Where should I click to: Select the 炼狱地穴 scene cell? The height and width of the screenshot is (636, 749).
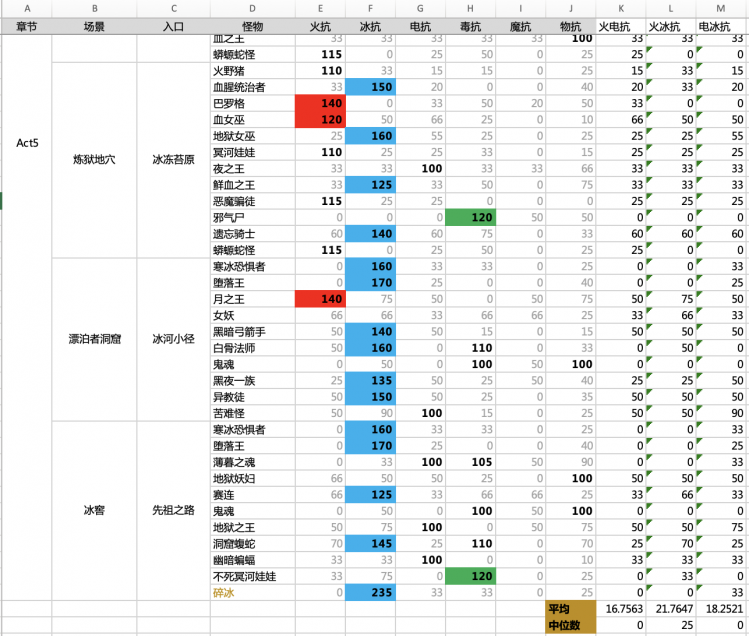[94, 160]
